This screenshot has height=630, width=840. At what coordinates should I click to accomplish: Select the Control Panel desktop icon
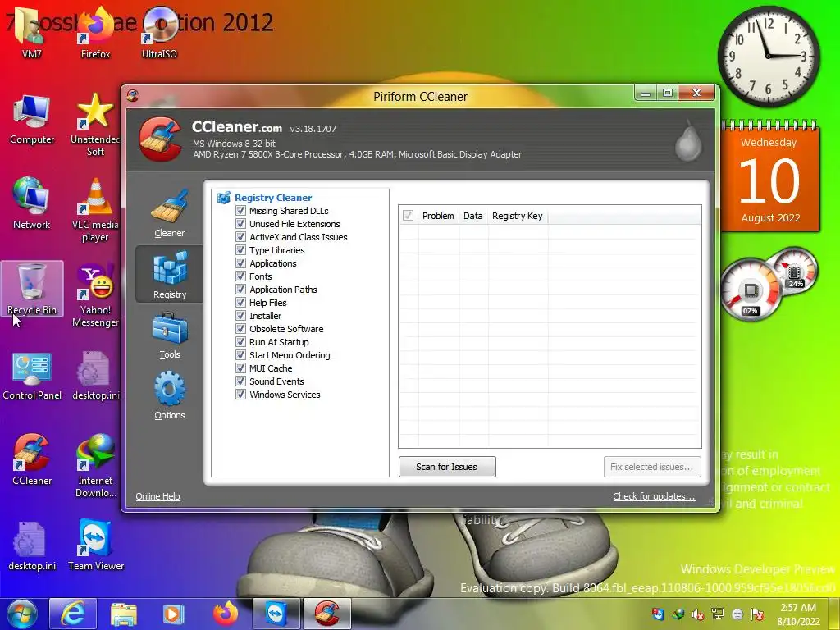[x=32, y=375]
